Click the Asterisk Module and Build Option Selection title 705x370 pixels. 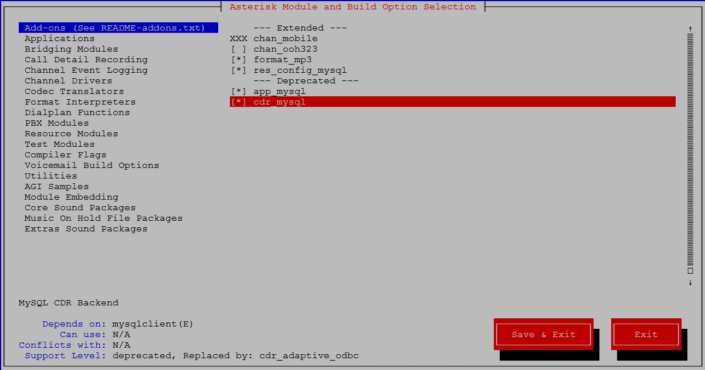(x=352, y=7)
